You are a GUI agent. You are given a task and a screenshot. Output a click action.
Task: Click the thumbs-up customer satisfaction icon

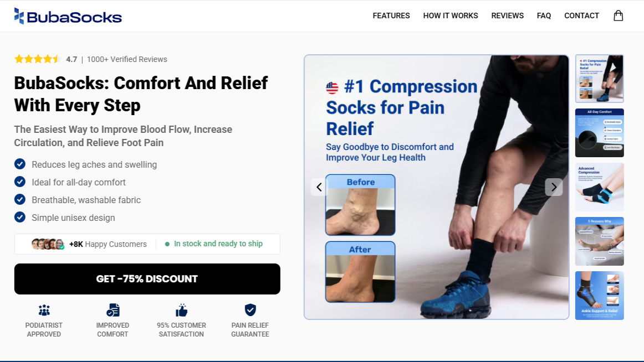click(182, 310)
